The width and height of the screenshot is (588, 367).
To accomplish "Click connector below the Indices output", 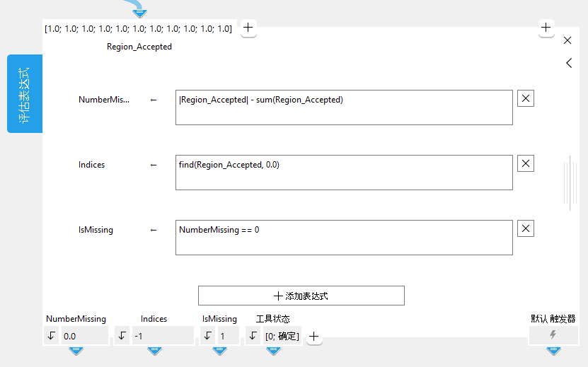I will 154,351.
